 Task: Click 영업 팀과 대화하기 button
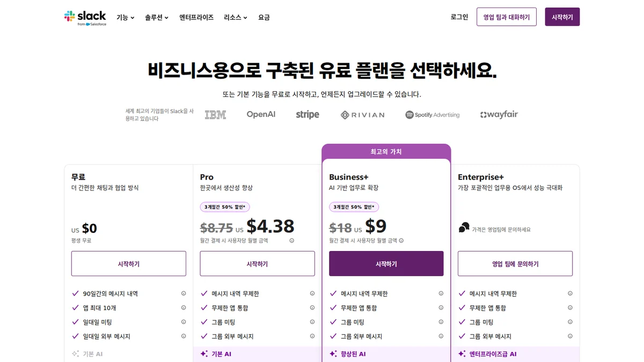[x=507, y=17]
